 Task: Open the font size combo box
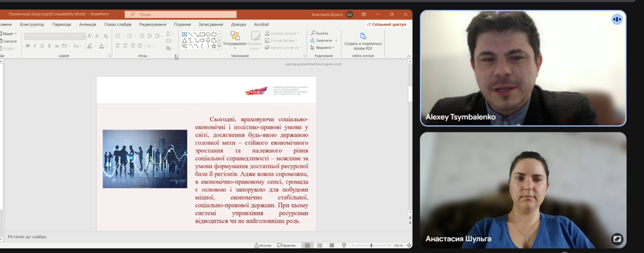point(78,36)
